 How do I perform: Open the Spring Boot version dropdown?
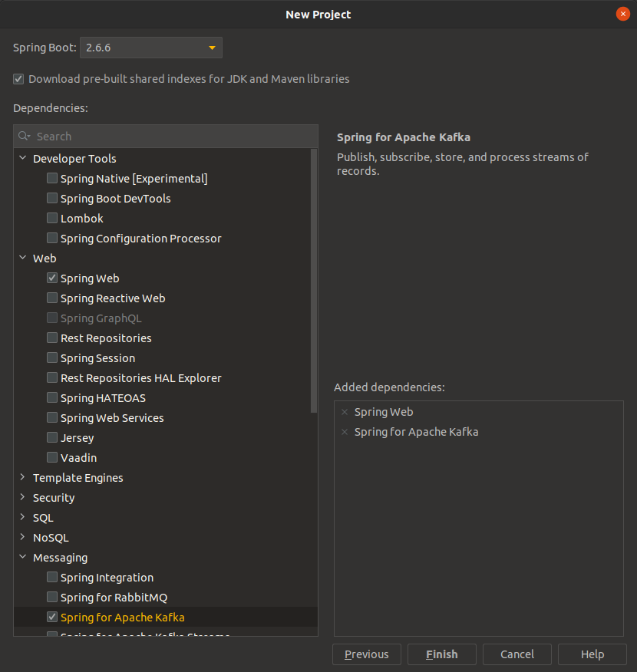[151, 48]
